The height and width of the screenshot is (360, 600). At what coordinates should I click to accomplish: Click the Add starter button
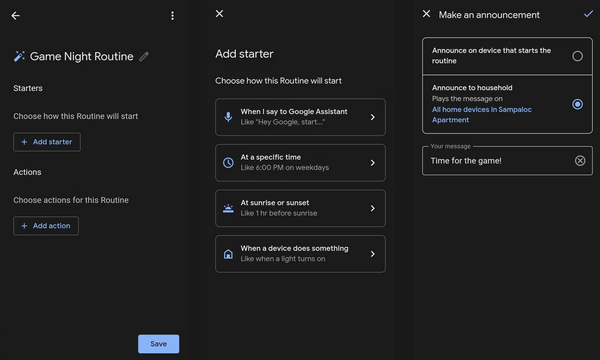[47, 142]
